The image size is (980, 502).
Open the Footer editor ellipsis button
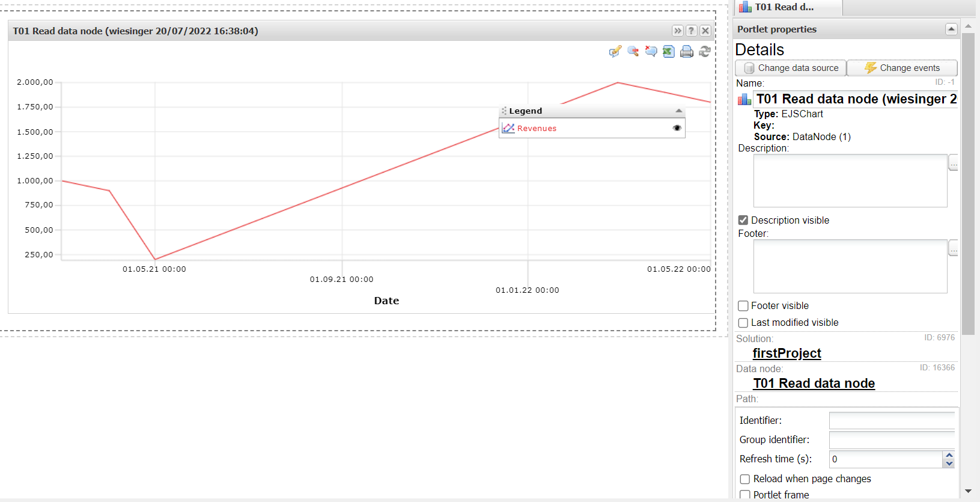tap(954, 248)
